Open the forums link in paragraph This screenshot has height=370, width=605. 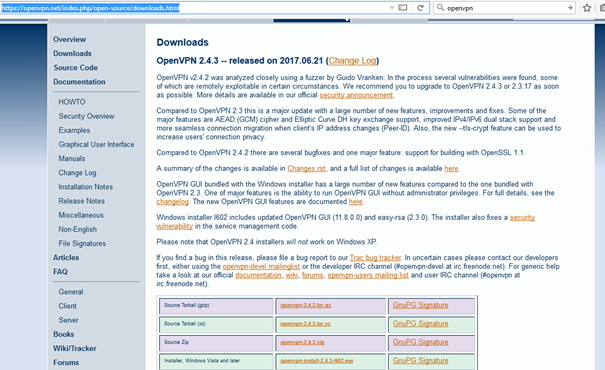point(313,275)
